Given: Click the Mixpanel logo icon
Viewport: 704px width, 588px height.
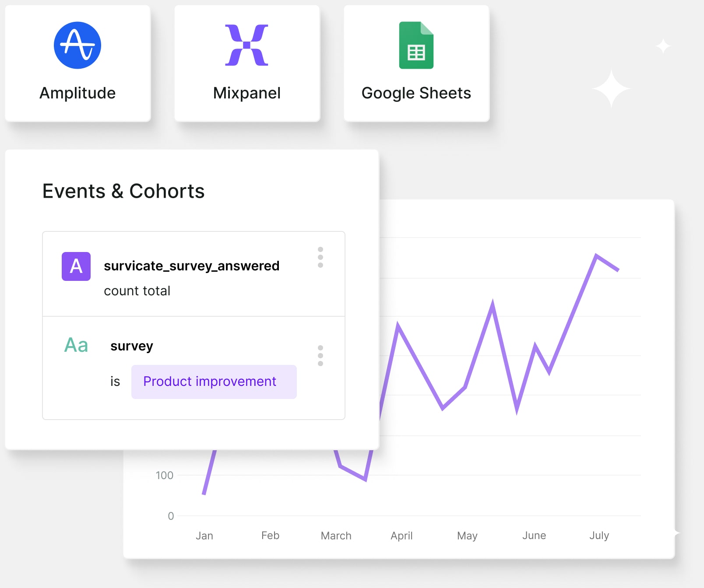Looking at the screenshot, I should tap(246, 45).
